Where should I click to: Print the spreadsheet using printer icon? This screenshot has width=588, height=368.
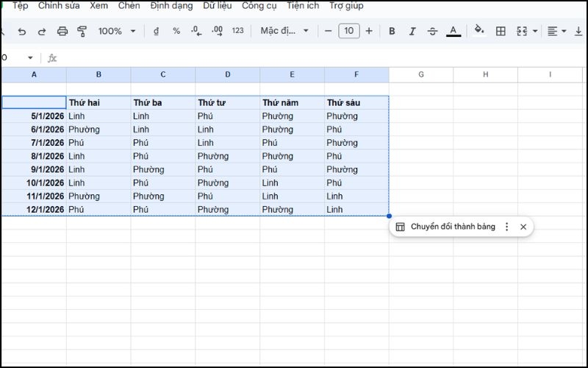click(x=62, y=31)
